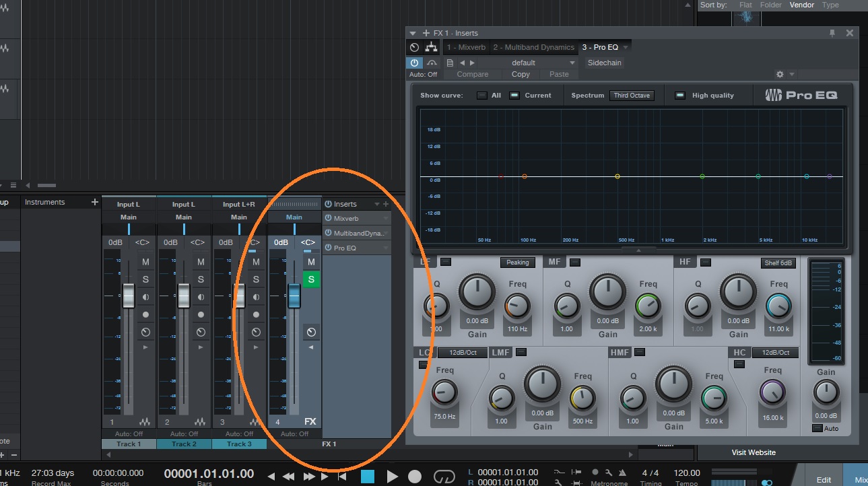The width and height of the screenshot is (868, 486).
Task: Click the Record button in the transport
Action: [415, 477]
